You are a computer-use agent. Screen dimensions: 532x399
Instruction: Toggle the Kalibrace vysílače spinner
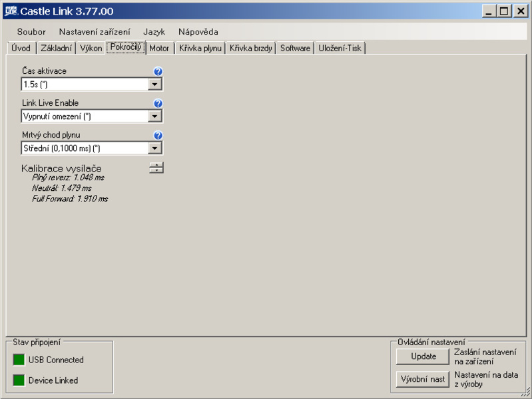(156, 168)
